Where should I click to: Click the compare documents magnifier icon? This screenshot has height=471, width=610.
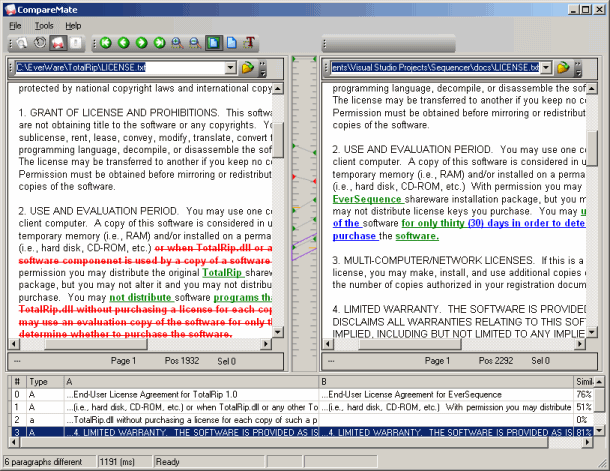click(22, 43)
